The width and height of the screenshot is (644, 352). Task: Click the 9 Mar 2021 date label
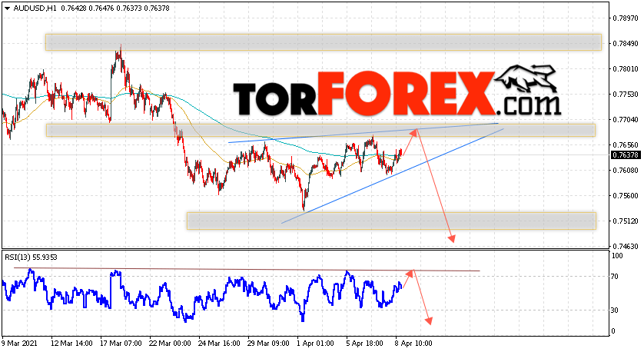point(19,344)
